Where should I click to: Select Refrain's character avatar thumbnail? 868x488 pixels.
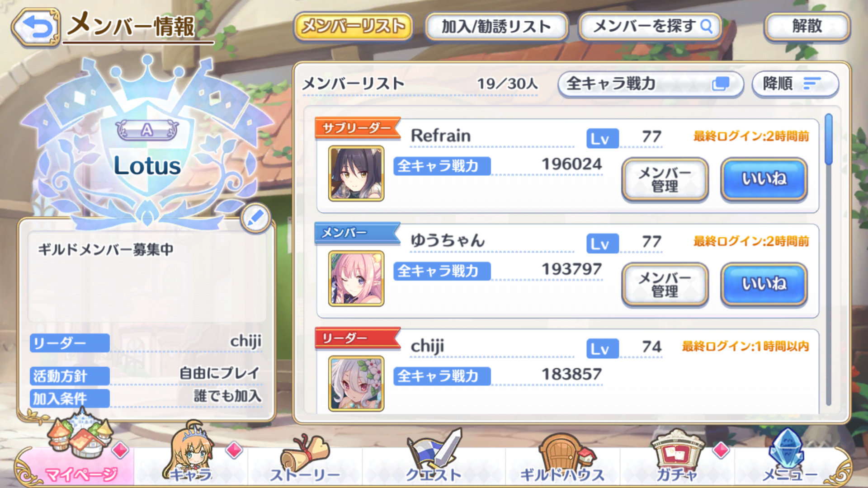(x=356, y=174)
